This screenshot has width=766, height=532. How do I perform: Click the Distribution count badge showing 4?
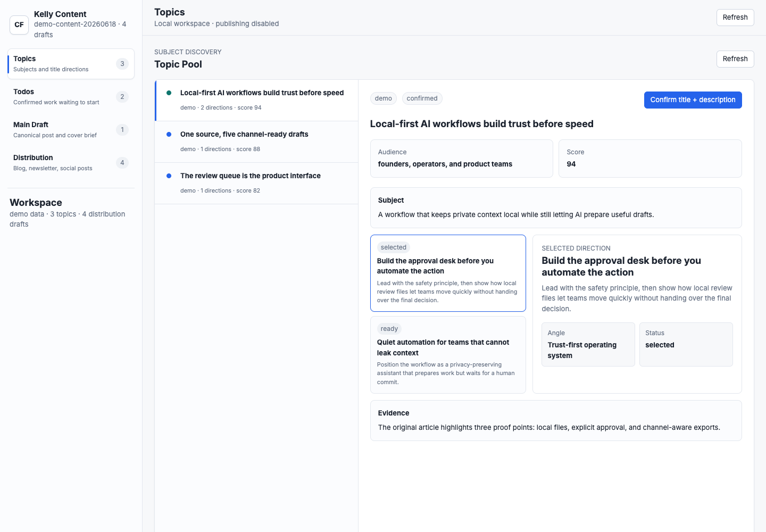click(x=122, y=163)
